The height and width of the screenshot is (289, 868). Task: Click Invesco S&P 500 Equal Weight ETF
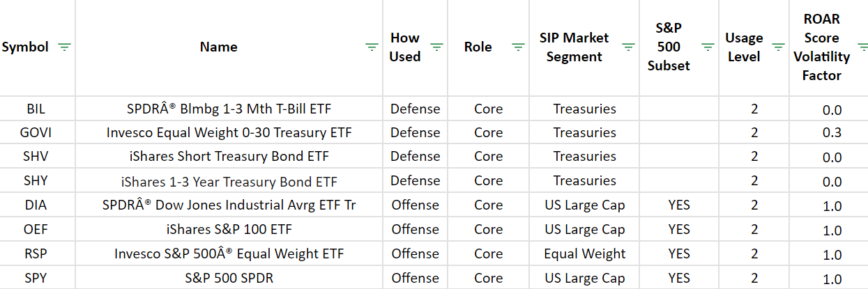pyautogui.click(x=229, y=253)
